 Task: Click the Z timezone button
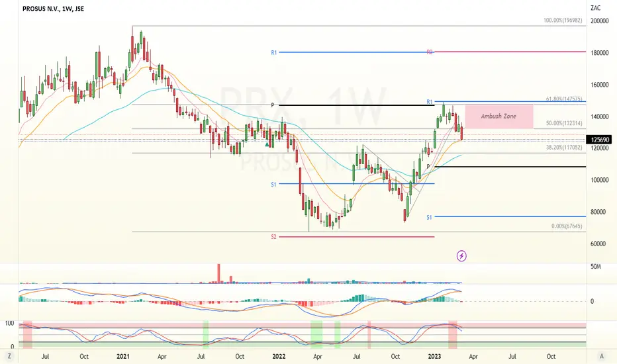(9, 356)
